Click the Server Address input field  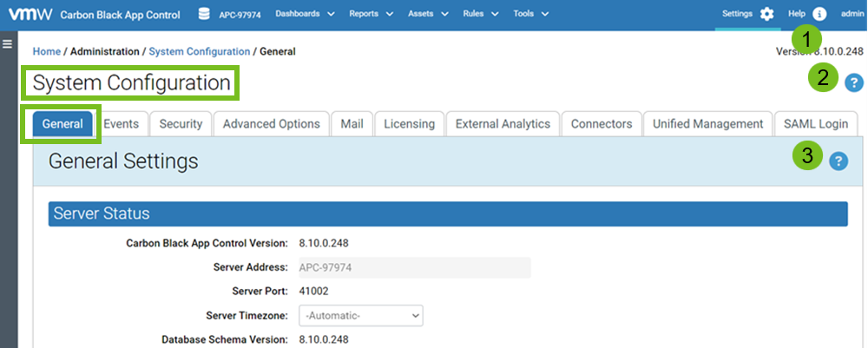point(415,267)
